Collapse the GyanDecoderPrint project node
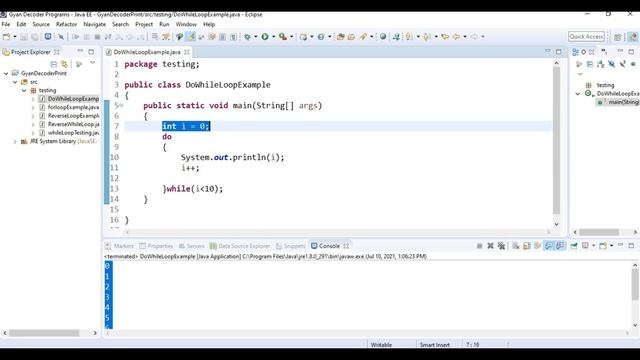640x360 pixels. (6, 73)
